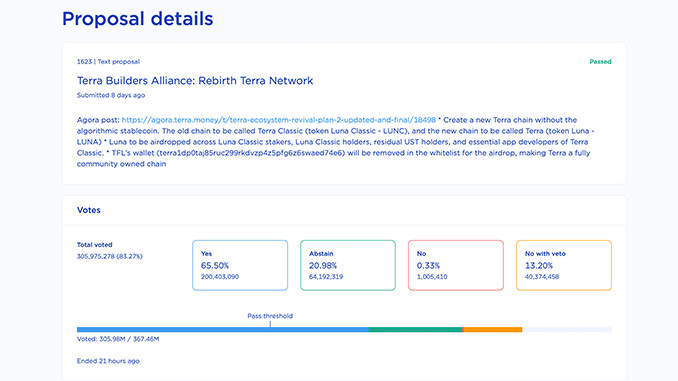
Task: Select the No with veto box
Action: (564, 265)
